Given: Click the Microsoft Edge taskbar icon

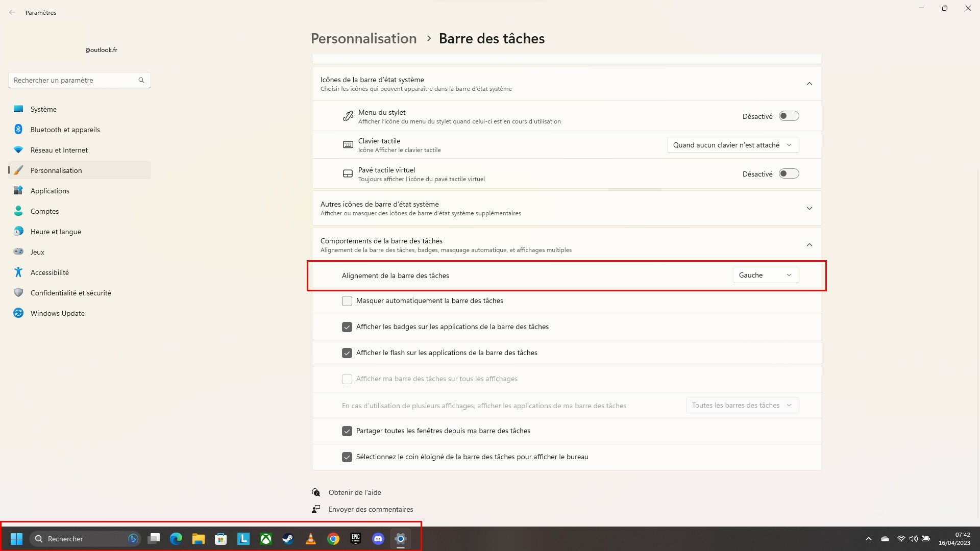Looking at the screenshot, I should 176,539.
